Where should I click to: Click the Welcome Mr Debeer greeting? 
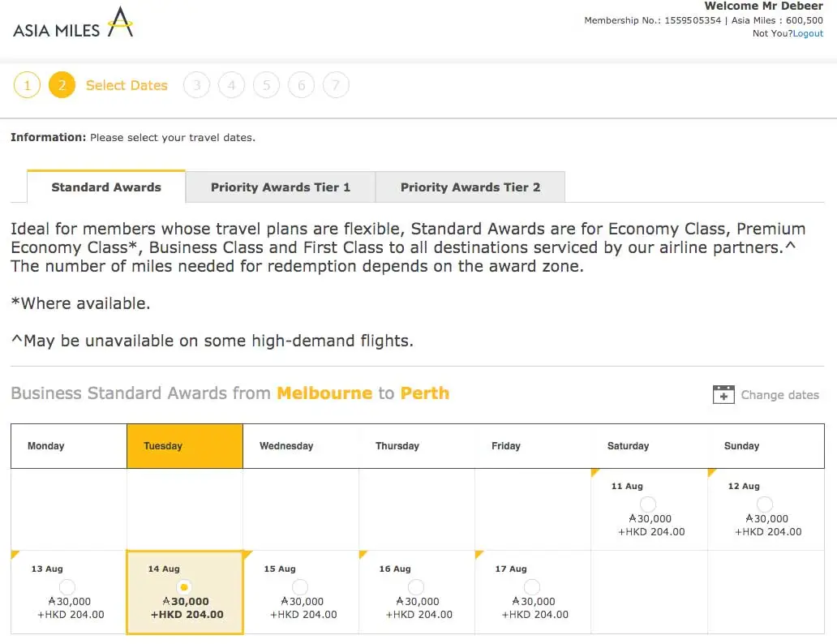click(x=764, y=6)
